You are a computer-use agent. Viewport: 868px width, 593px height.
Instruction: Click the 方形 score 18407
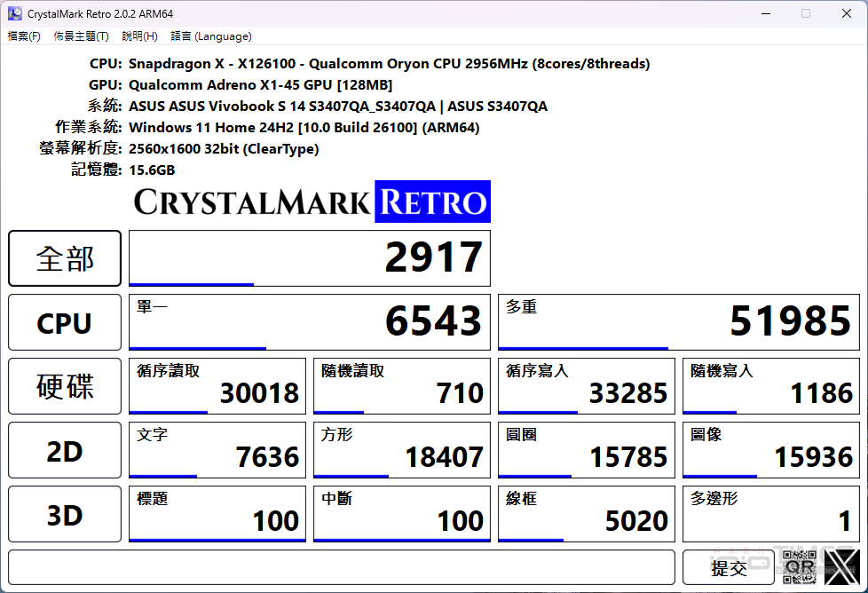pyautogui.click(x=402, y=450)
